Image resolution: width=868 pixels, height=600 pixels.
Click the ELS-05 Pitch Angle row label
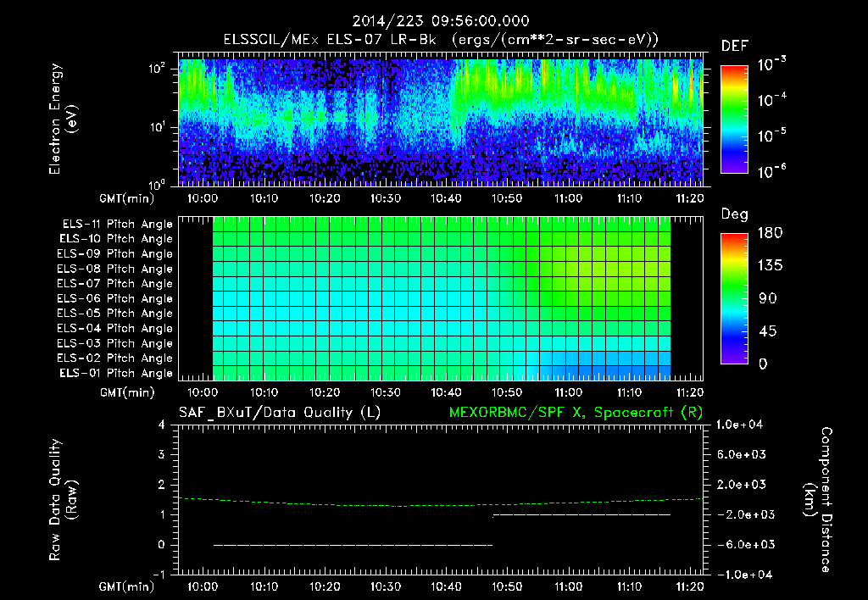pos(115,314)
